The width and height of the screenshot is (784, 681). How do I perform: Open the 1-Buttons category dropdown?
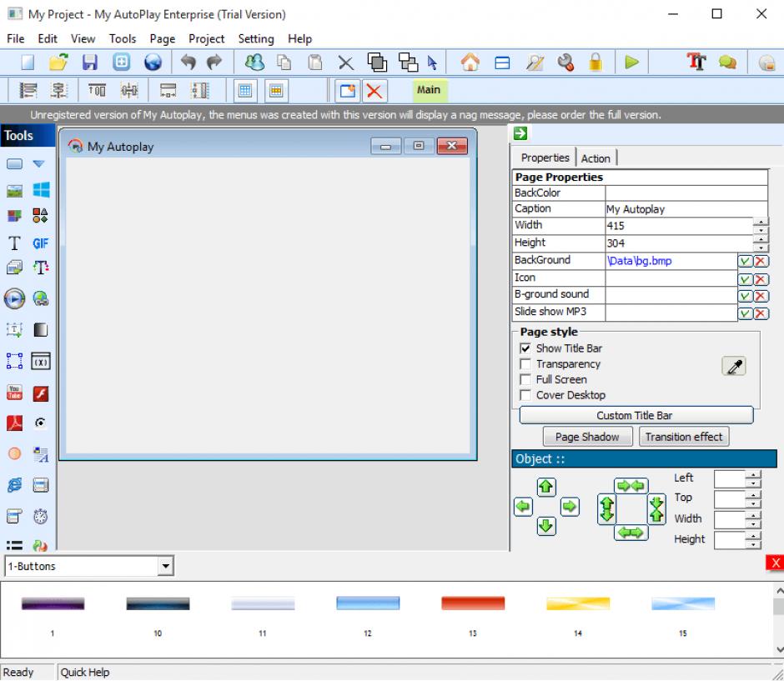[165, 566]
